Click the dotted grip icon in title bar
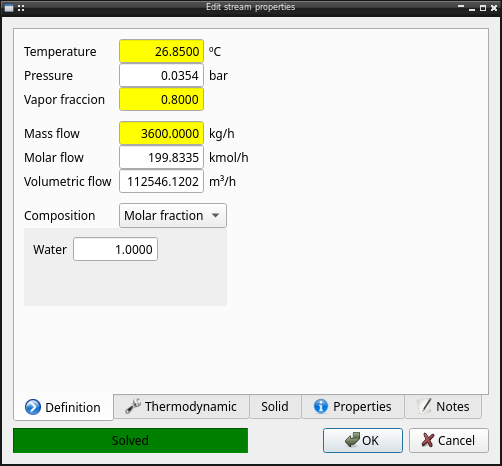The width and height of the screenshot is (502, 466). pos(21,8)
